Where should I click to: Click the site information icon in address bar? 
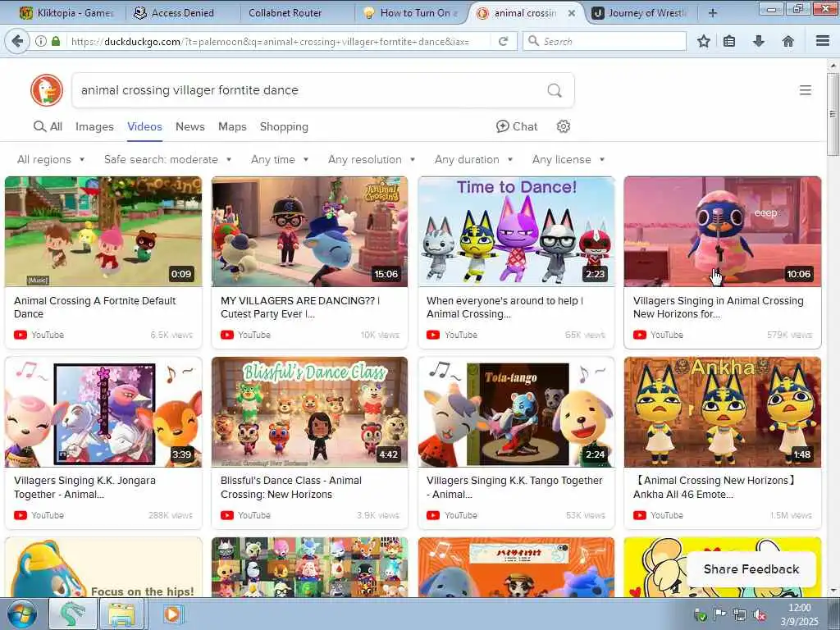coord(41,41)
